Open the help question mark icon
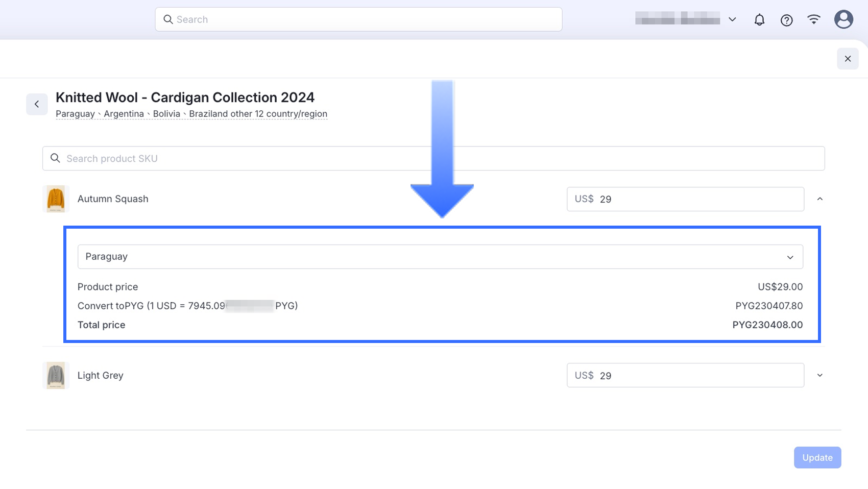Image resolution: width=868 pixels, height=489 pixels. click(786, 20)
